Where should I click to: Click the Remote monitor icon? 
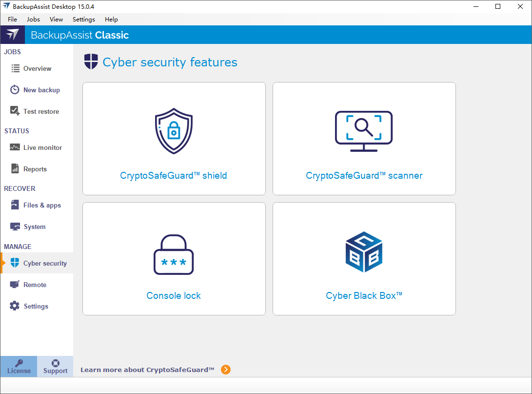point(15,284)
